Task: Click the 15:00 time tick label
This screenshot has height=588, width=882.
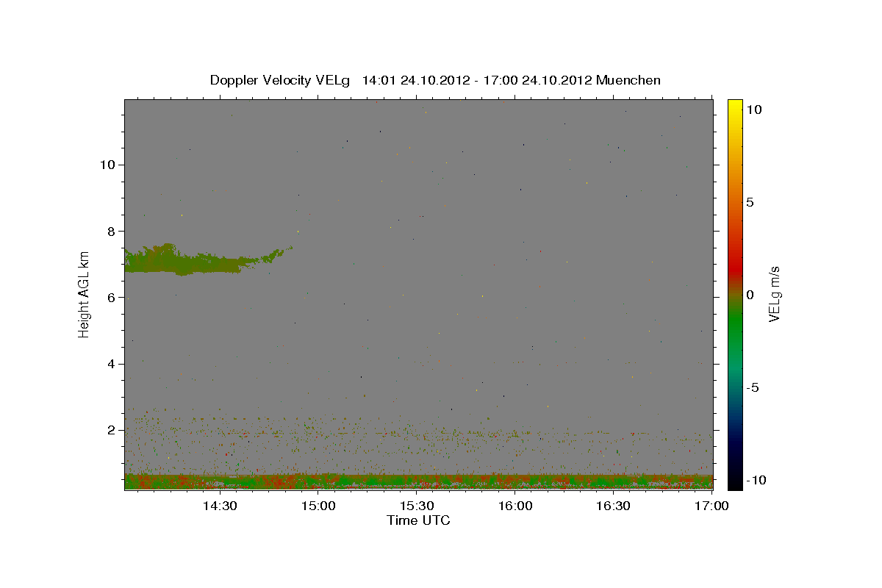Action: 318,506
